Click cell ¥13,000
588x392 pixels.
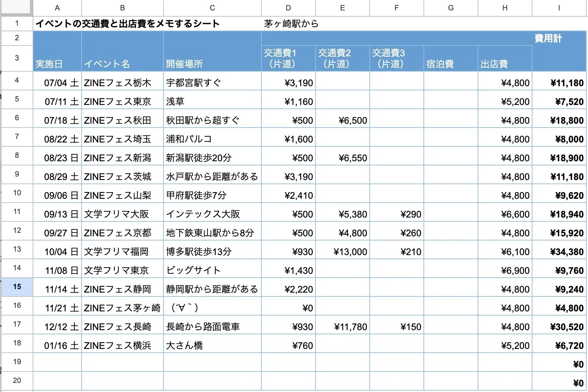[343, 250]
